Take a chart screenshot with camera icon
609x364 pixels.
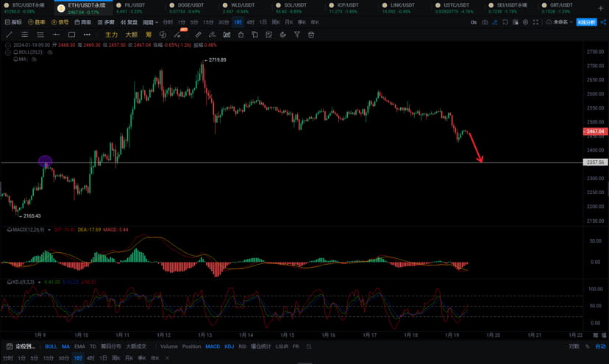point(485,23)
